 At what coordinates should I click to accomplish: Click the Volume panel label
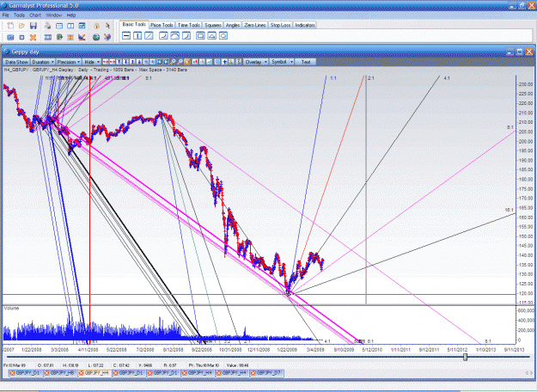click(11, 309)
